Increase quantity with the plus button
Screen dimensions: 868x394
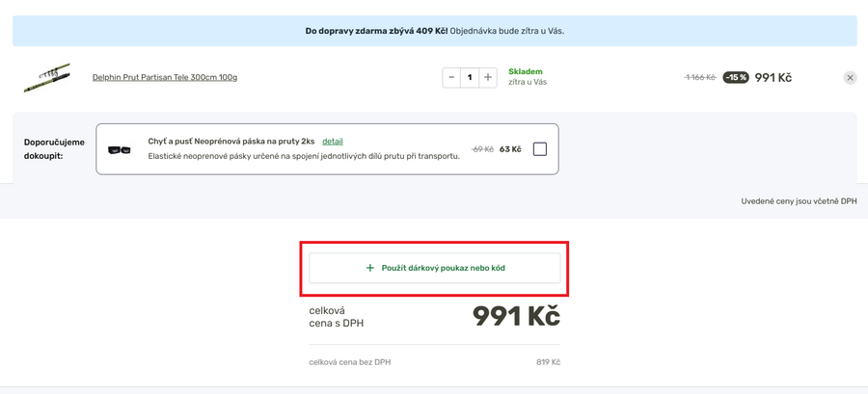(488, 77)
